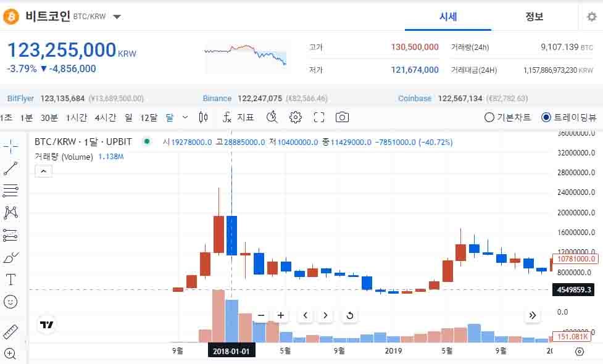Image resolution: width=603 pixels, height=364 pixels.
Task: Click the 거래량 (Volume) indicator label
Action: click(64, 157)
